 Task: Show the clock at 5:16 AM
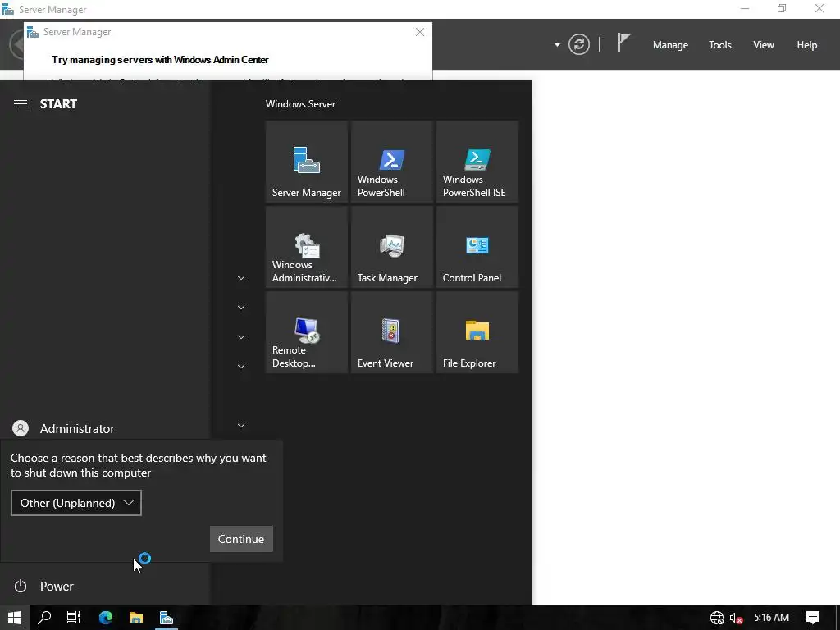coord(771,618)
